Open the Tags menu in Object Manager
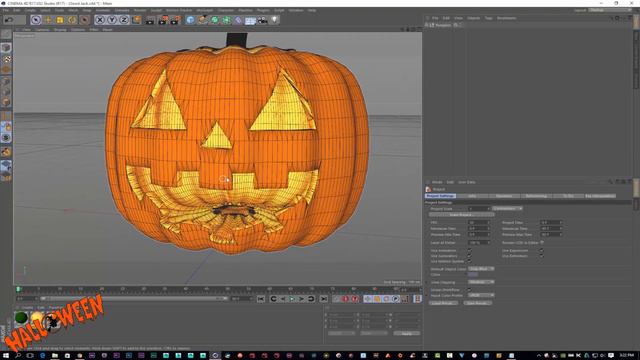640x360 pixels. pyautogui.click(x=488, y=18)
